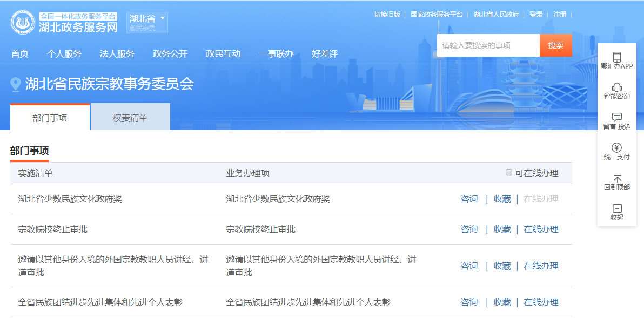The height and width of the screenshot is (318, 644).
Task: Click the 湖北政务服务网 logo emblem
Action: click(23, 23)
